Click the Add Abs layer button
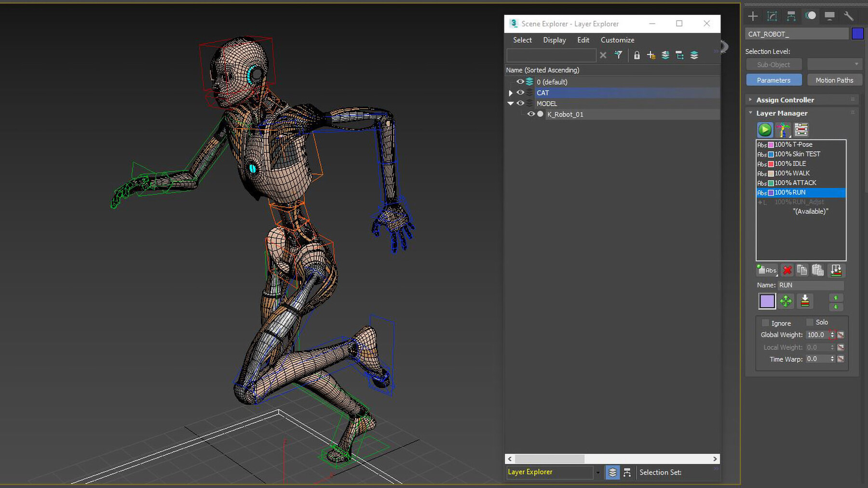Viewport: 868px width, 488px height. tap(767, 270)
